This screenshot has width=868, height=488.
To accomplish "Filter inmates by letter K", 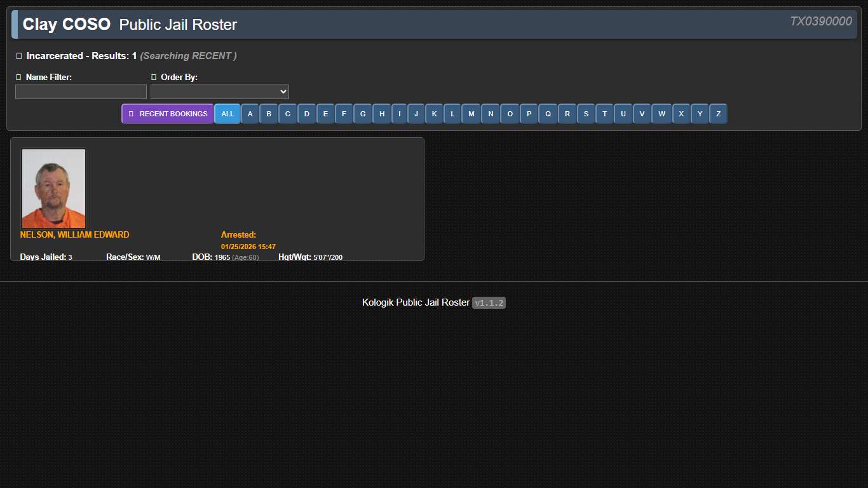I will click(x=434, y=114).
